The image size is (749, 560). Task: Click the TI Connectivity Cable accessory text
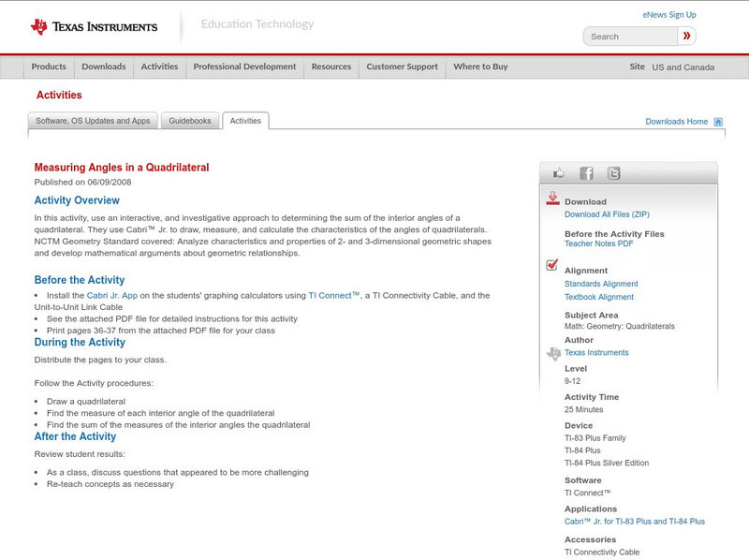tap(602, 553)
